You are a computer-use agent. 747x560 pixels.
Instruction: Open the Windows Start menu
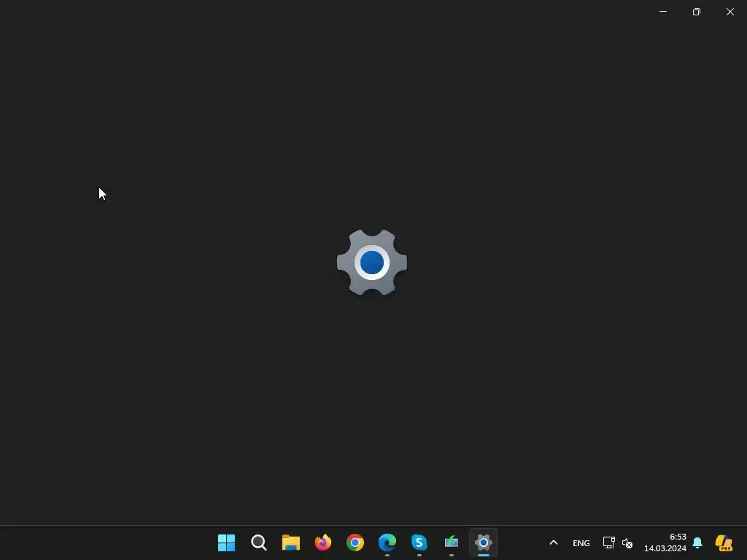pos(226,542)
